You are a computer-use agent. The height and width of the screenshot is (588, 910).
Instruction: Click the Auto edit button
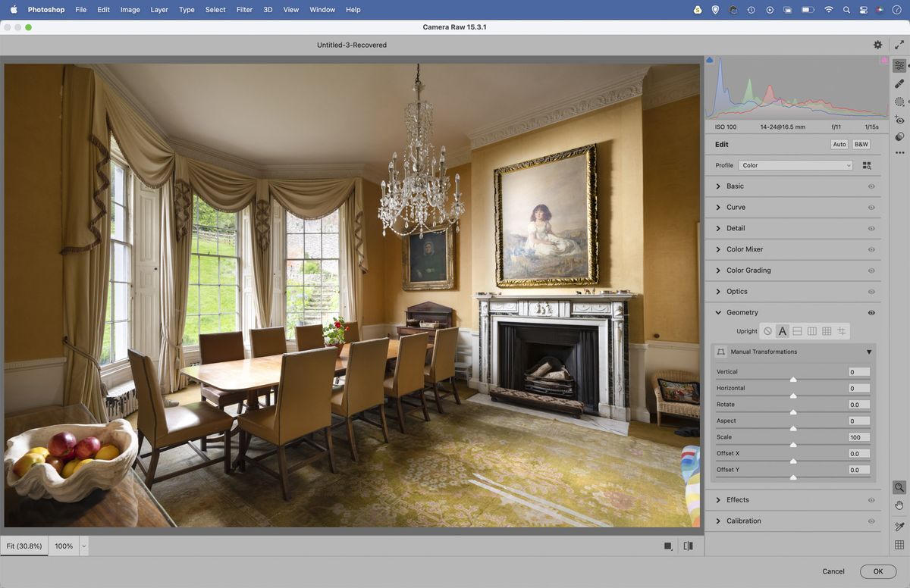[x=839, y=144]
